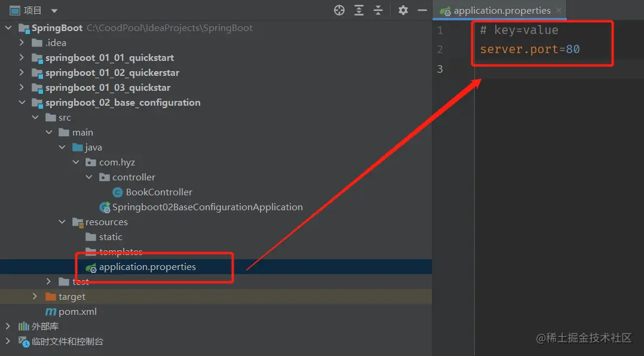Open the project view dropdown arrow
This screenshot has height=356, width=644.
click(x=54, y=11)
